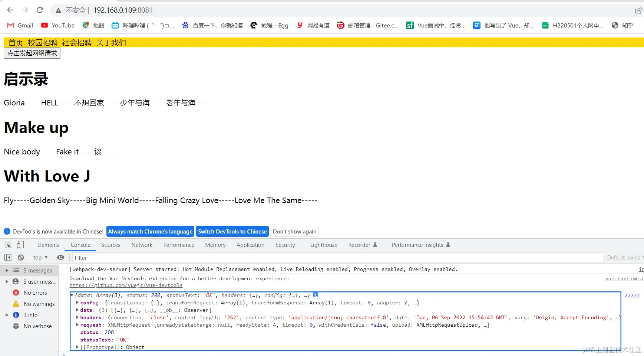Open the Lighthouse tab
The height and width of the screenshot is (356, 644).
(324, 245)
